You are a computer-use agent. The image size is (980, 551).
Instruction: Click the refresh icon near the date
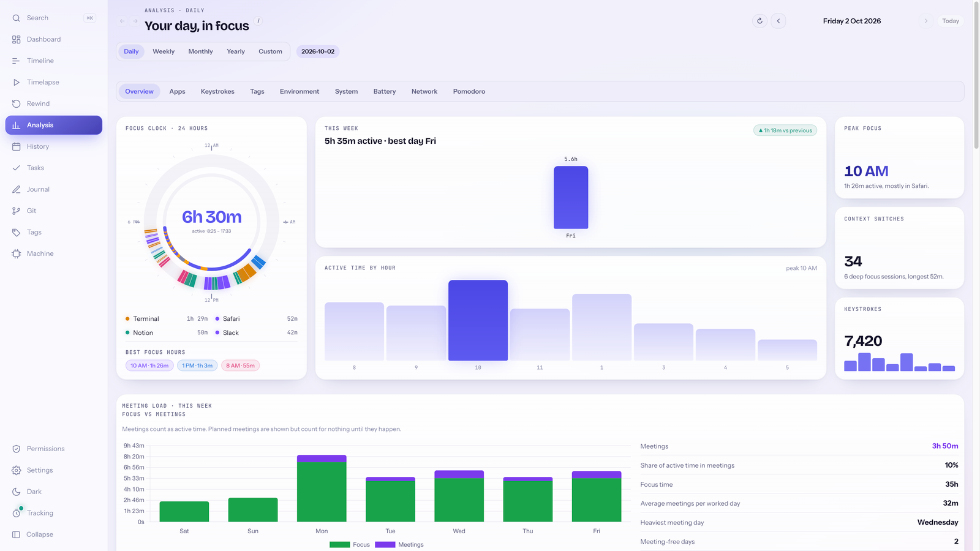pos(759,21)
